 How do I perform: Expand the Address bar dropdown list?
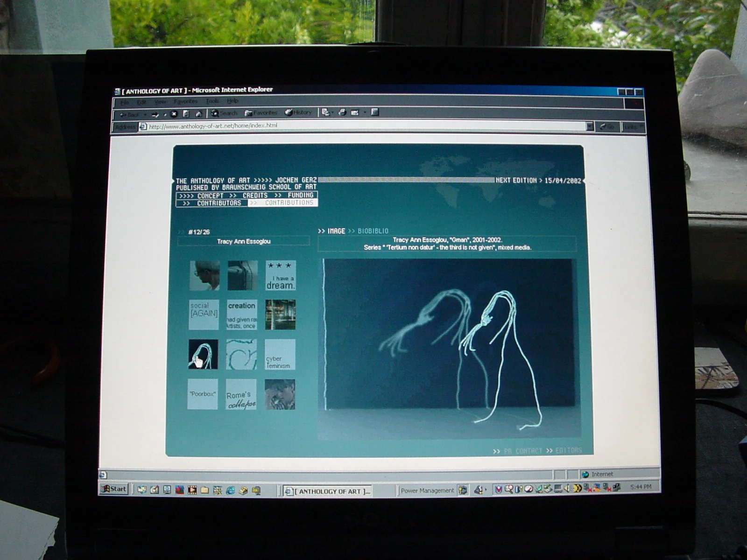(x=590, y=126)
